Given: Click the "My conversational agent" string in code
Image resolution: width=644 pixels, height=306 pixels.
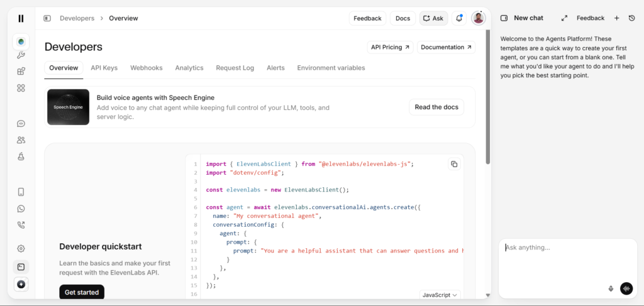Looking at the screenshot, I should point(277,216).
